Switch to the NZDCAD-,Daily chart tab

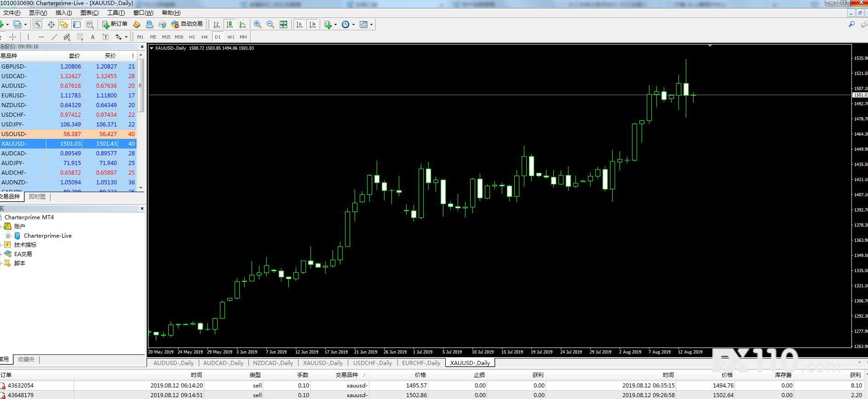[273, 363]
